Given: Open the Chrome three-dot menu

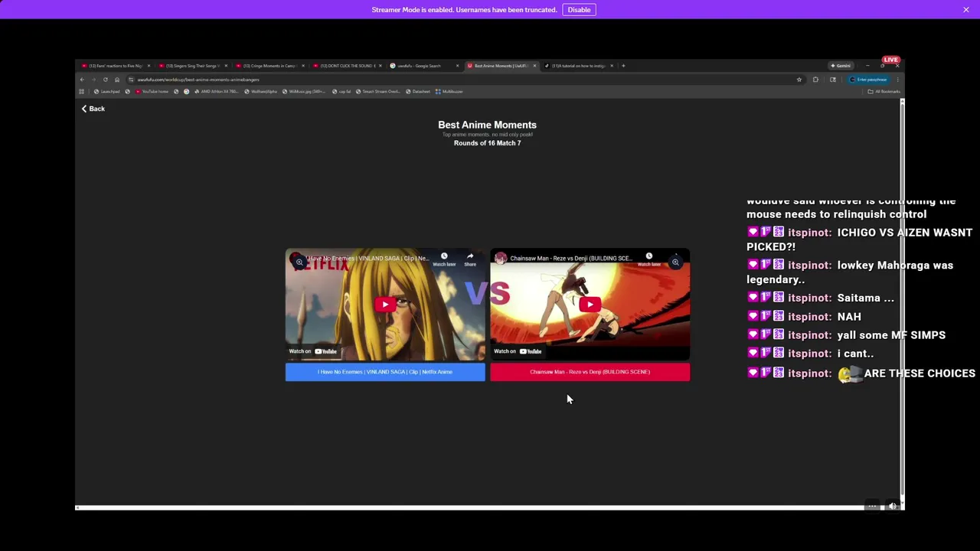Looking at the screenshot, I should pos(897,80).
